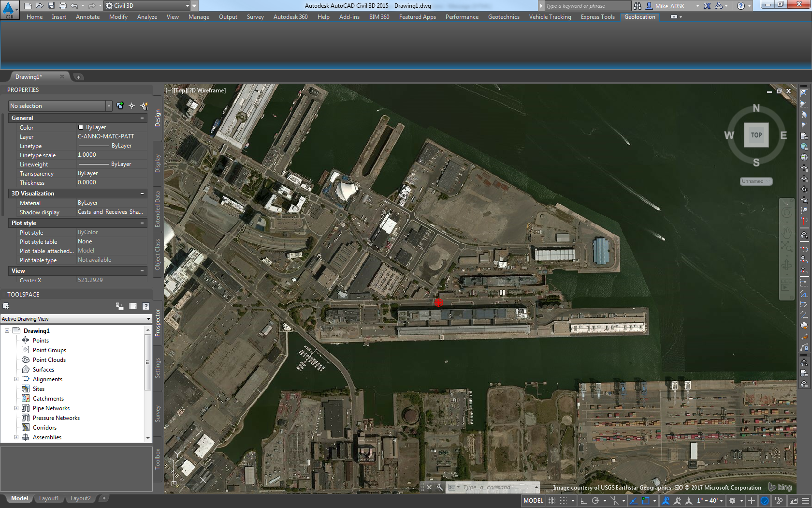Click the Isolate Objects blue circle icon

(x=765, y=501)
